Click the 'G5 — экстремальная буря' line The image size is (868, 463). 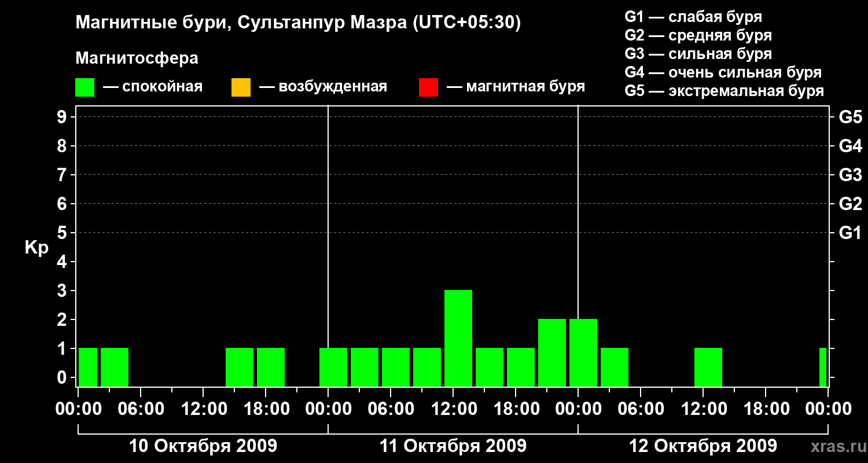click(x=724, y=91)
